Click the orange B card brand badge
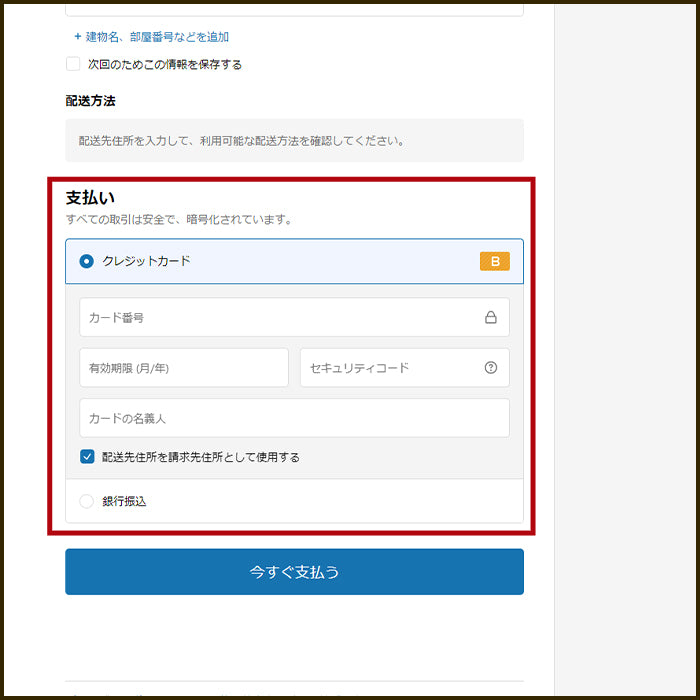The width and height of the screenshot is (700, 700). point(494,261)
